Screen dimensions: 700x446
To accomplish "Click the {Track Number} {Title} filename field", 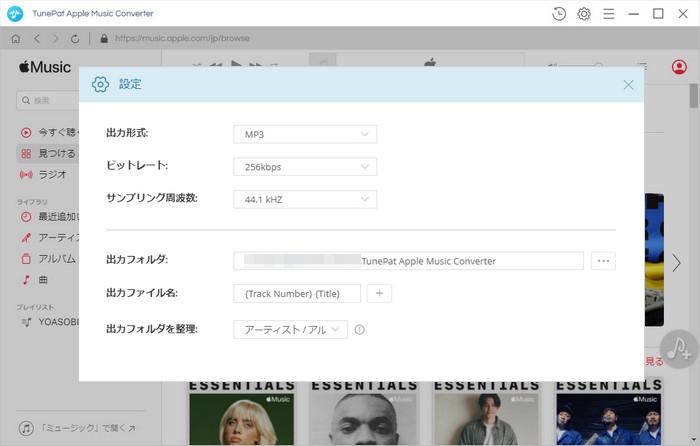I will pos(297,293).
